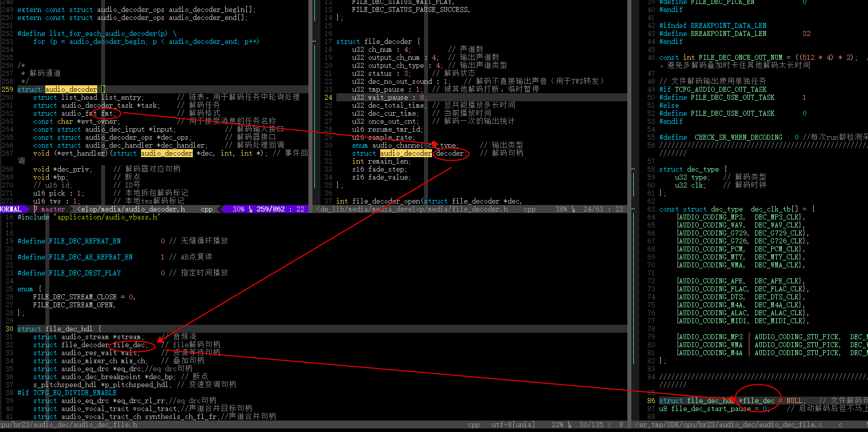Place cursor on list_for_each_audio_decoder macro line
Image resolution: width=868 pixels, height=432 pixels.
(97, 33)
